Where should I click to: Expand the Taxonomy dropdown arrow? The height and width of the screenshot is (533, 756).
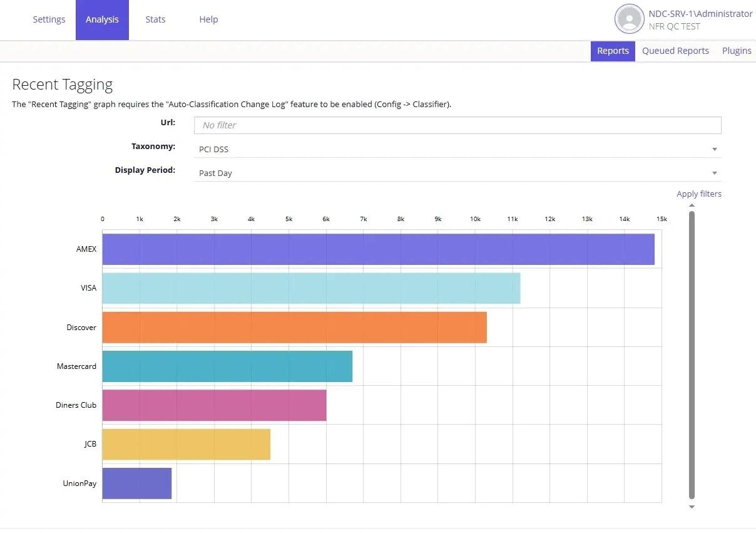tap(714, 150)
